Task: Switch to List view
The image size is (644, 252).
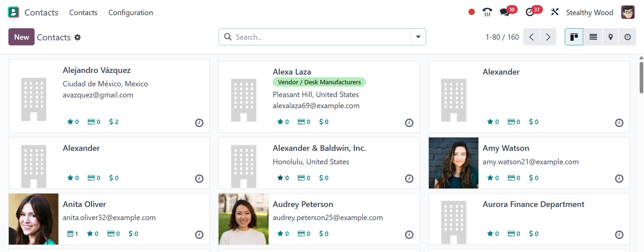Action: pos(593,37)
